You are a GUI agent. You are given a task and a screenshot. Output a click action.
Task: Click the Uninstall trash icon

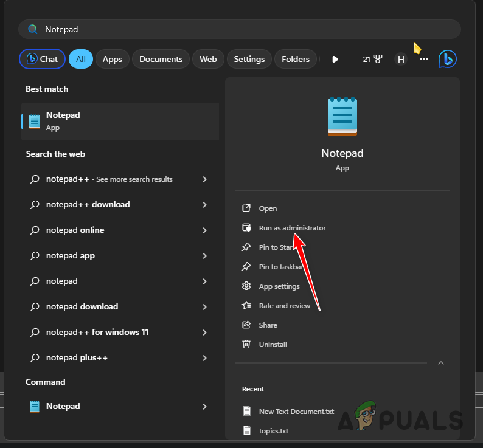coord(246,344)
